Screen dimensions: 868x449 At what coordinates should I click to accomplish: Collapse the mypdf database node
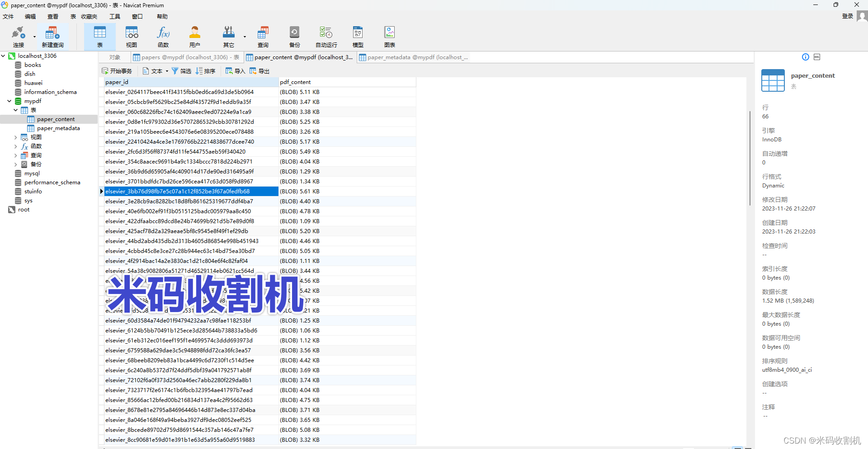pos(9,101)
